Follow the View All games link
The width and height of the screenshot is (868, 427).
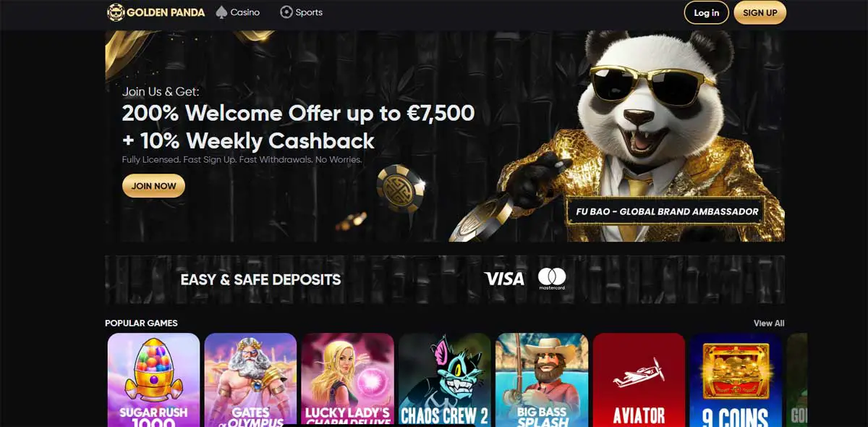[x=769, y=324]
